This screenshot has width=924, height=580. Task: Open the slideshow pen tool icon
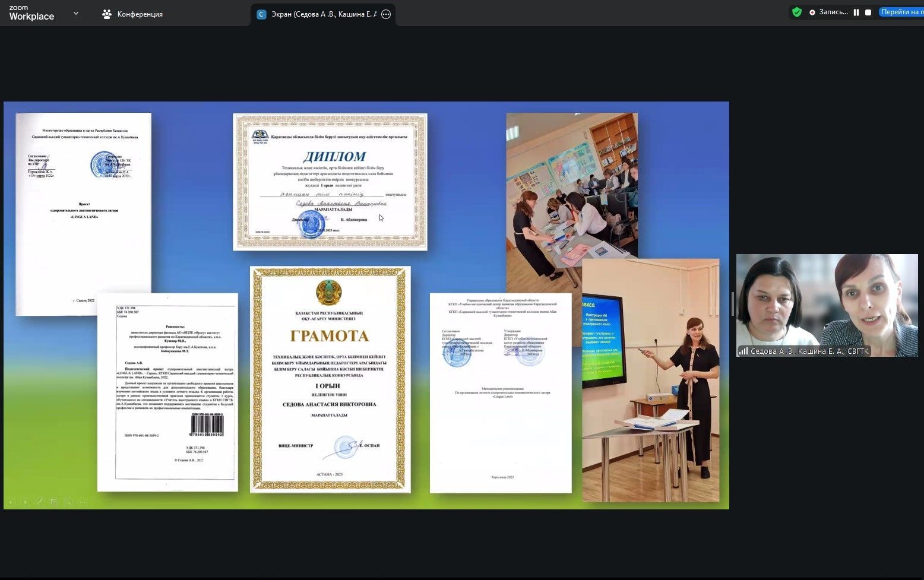point(40,502)
